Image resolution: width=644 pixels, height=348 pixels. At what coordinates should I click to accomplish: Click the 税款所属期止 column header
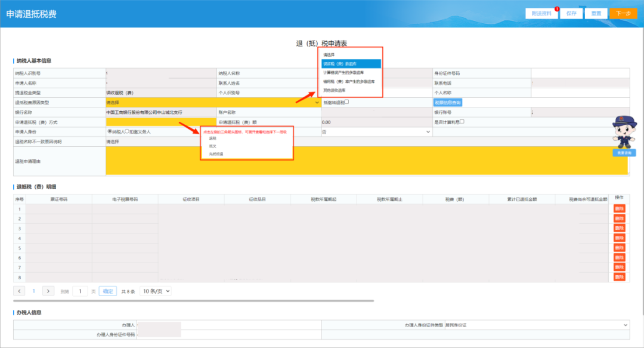point(389,199)
